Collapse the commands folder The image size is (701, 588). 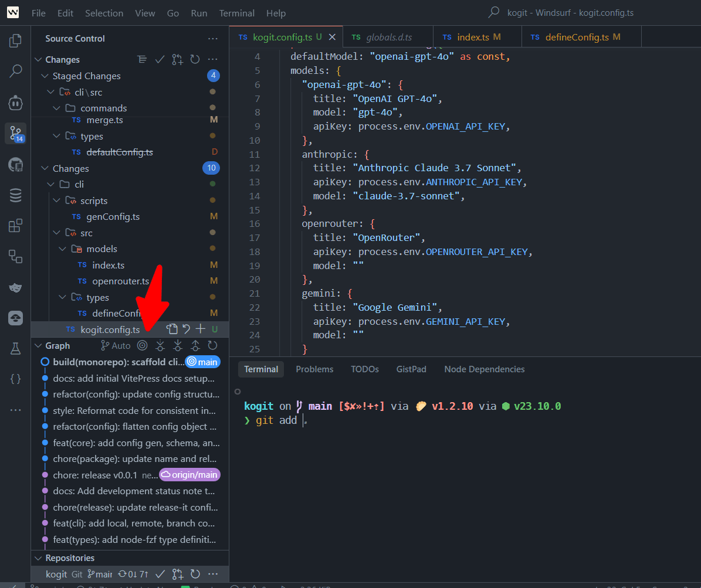56,108
